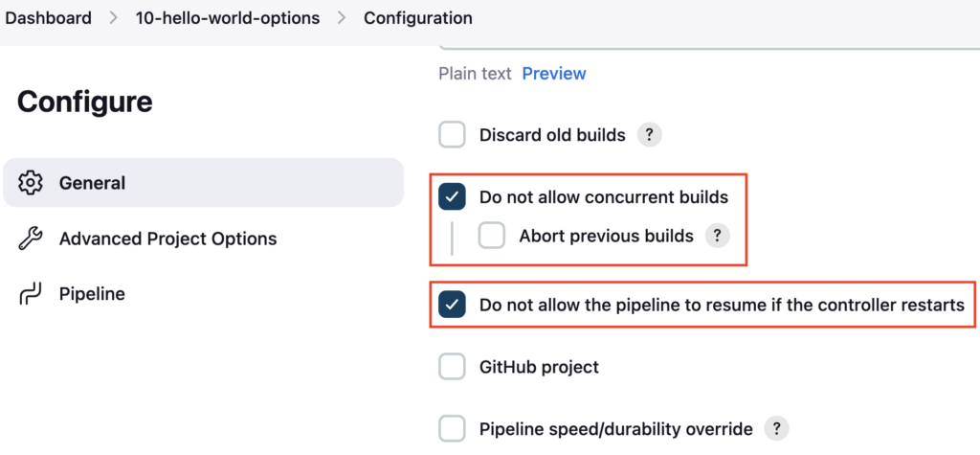
Task: Select the General section in sidebar
Action: point(203,183)
